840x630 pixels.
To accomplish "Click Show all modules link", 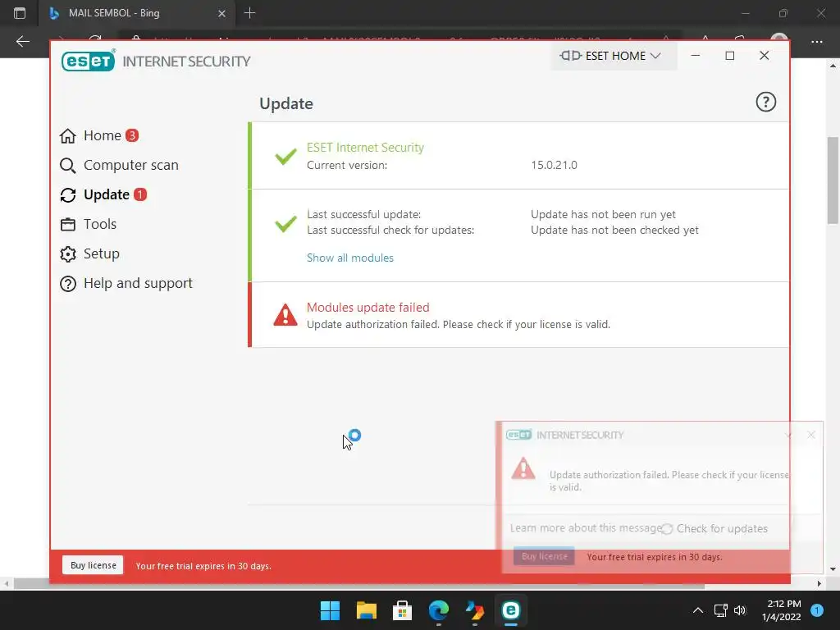I will [349, 258].
